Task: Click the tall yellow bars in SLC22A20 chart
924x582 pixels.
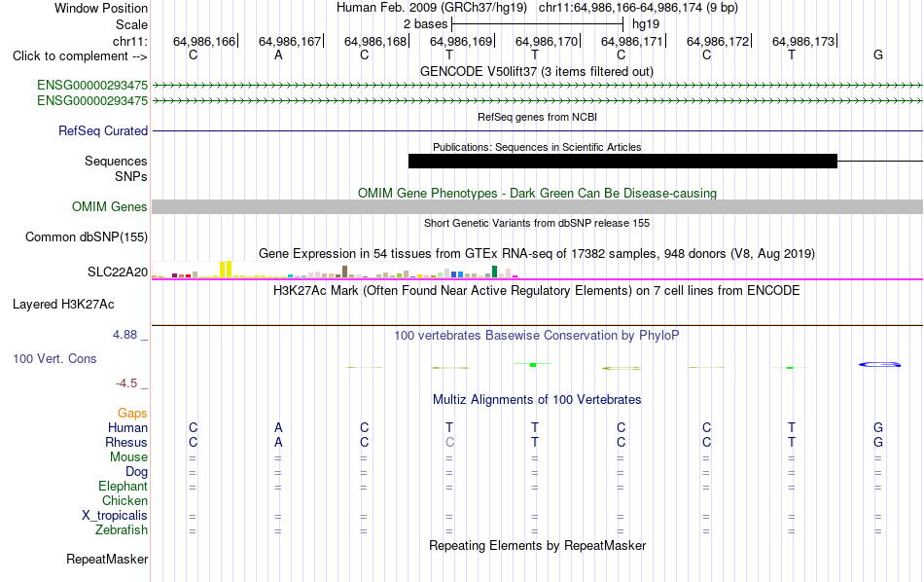Action: pos(226,269)
